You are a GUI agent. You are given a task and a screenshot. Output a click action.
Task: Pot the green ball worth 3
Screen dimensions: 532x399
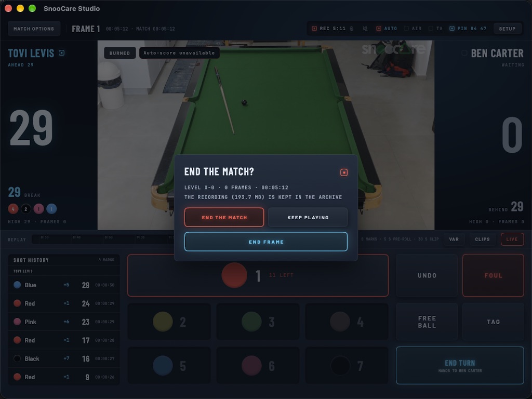(x=258, y=322)
